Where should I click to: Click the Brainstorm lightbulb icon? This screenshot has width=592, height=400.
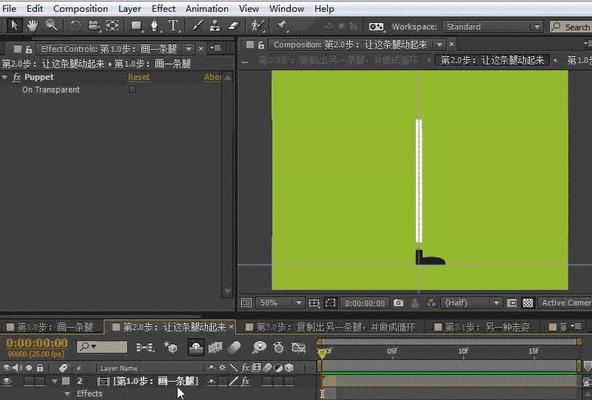(x=259, y=347)
